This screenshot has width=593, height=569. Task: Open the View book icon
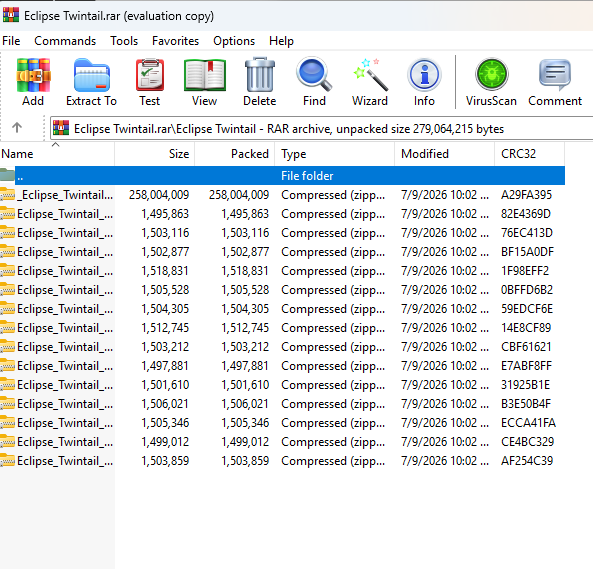(x=205, y=75)
